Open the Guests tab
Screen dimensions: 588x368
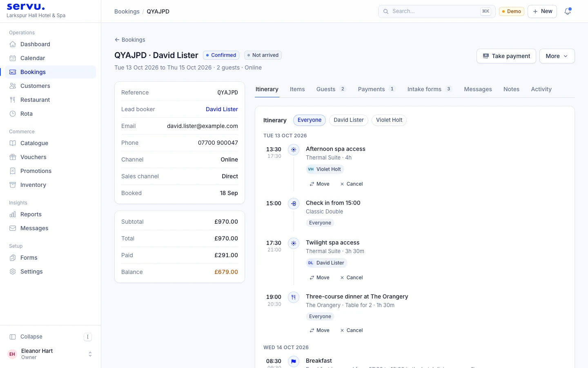(331, 89)
